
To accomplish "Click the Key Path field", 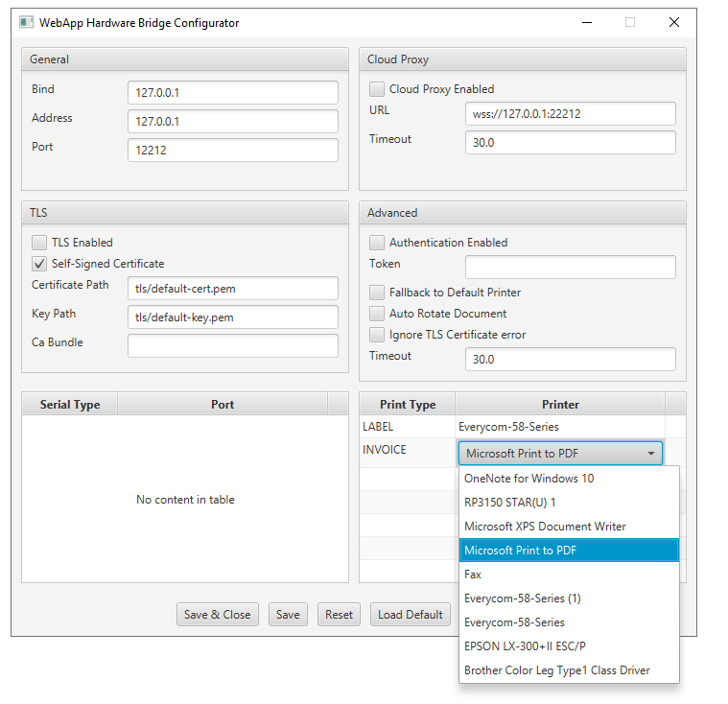I will pyautogui.click(x=233, y=317).
